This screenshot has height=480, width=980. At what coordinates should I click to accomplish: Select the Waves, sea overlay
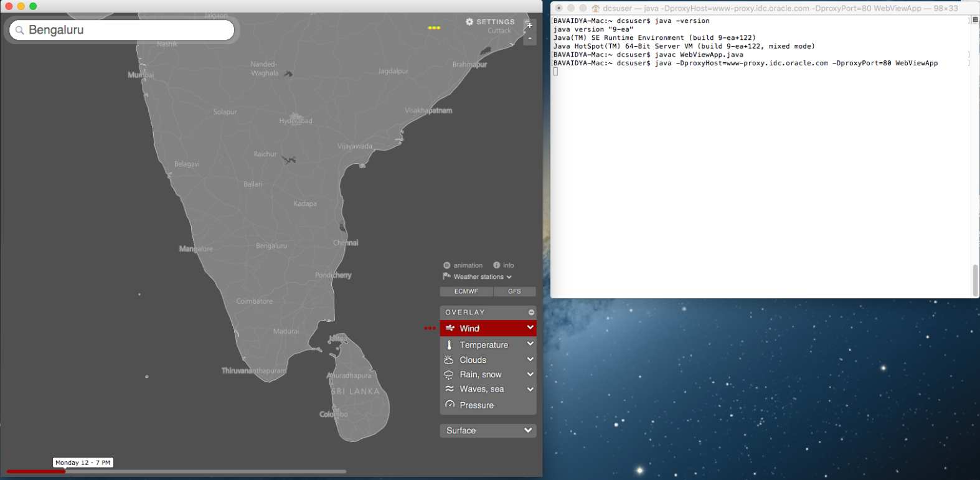point(481,389)
